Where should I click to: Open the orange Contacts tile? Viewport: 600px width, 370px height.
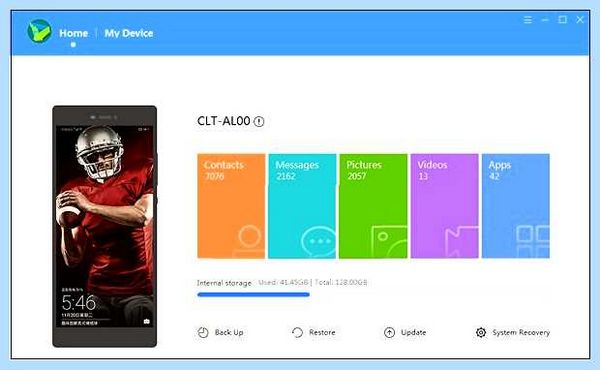tap(231, 206)
